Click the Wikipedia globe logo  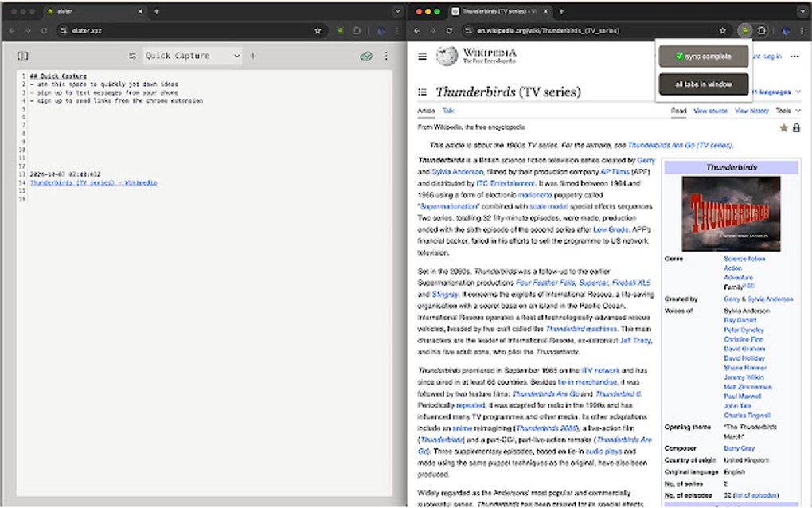447,56
